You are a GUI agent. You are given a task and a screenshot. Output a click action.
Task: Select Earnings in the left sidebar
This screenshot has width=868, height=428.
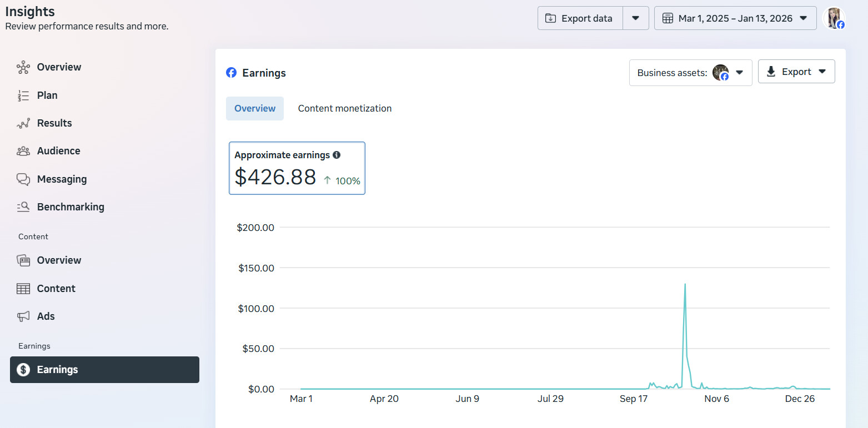[104, 370]
